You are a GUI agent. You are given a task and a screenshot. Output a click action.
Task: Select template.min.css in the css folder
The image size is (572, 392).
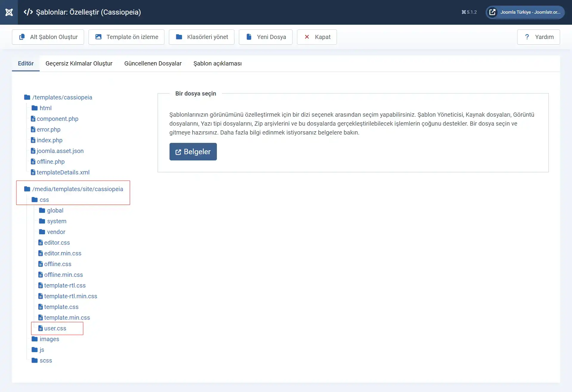coord(67,317)
